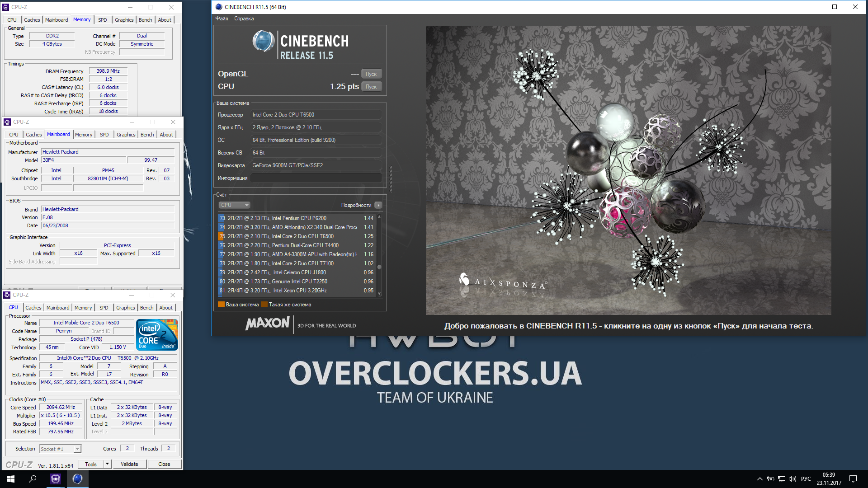Open Tools dropdown arrow in CPU-Z
The height and width of the screenshot is (488, 868).
pos(107,464)
